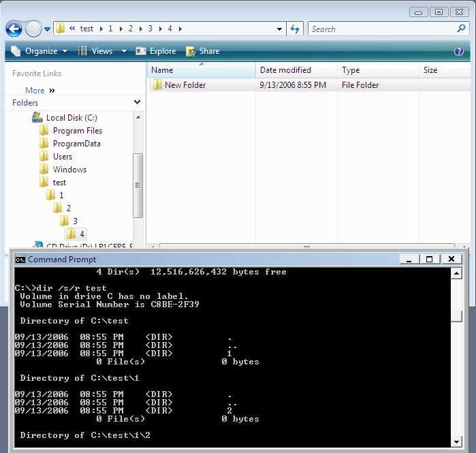The width and height of the screenshot is (476, 453).
Task: Click the Forward navigation button
Action: point(33,29)
